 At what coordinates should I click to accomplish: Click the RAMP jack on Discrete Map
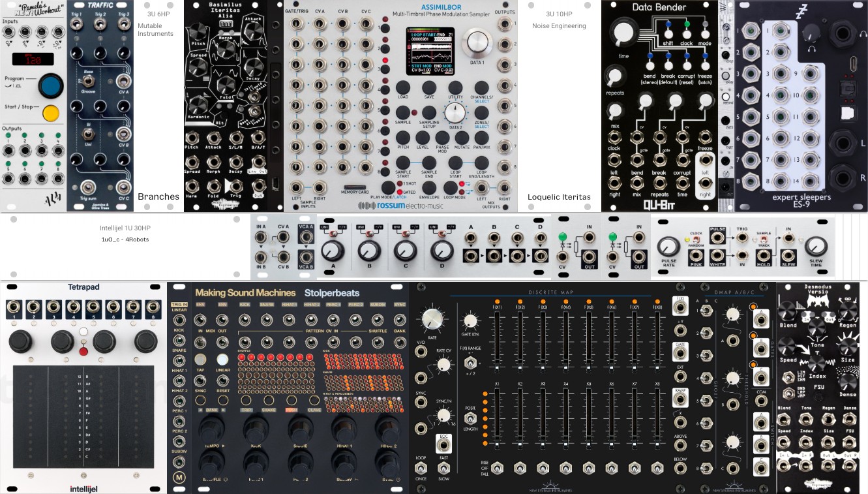tap(681, 399)
